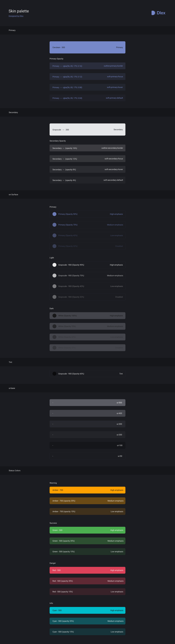Choose the Green - 500 (opacity 15%) swatch

tap(87, 552)
